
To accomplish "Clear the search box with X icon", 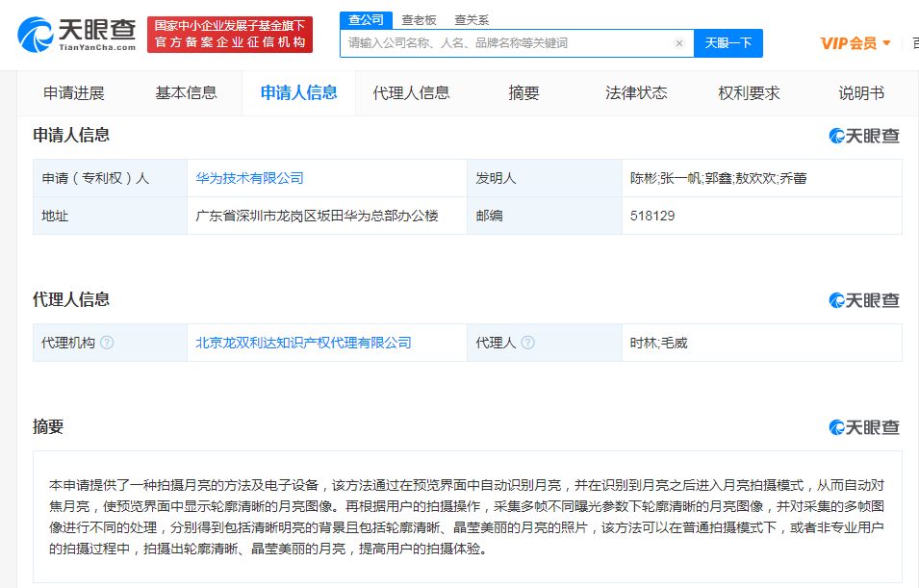I will 678,43.
